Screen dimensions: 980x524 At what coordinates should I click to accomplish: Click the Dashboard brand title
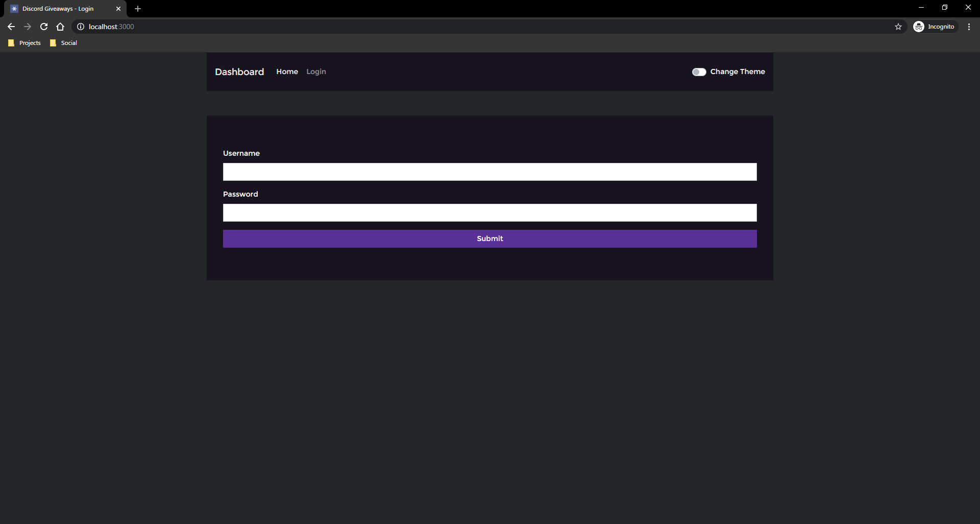click(239, 72)
